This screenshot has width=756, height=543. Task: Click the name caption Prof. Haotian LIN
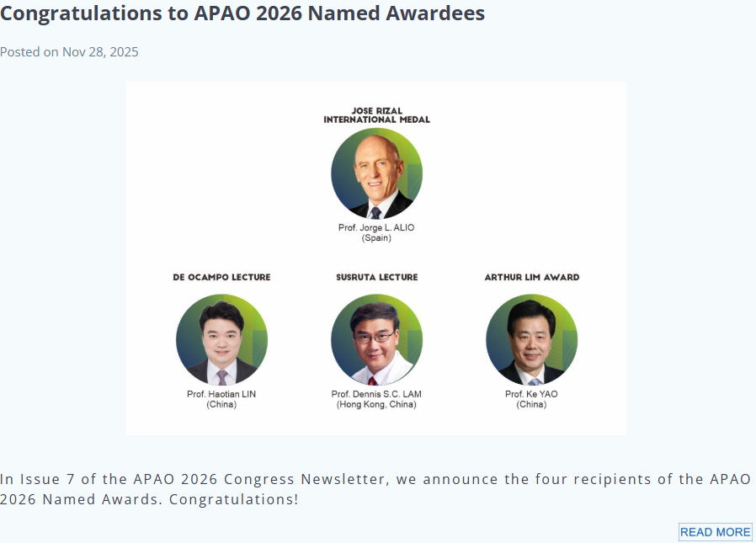coord(221,394)
